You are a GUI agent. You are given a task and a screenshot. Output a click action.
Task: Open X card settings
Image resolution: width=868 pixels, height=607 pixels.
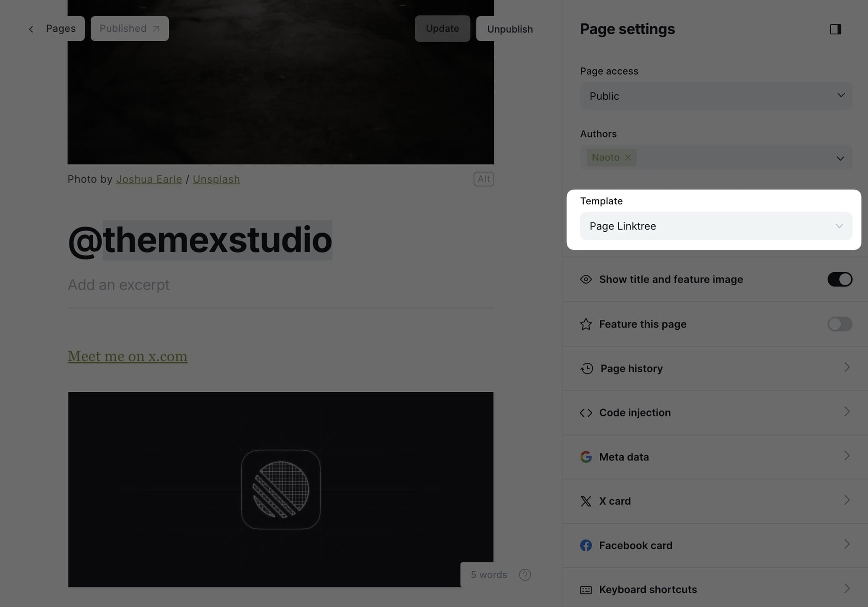[x=715, y=501]
